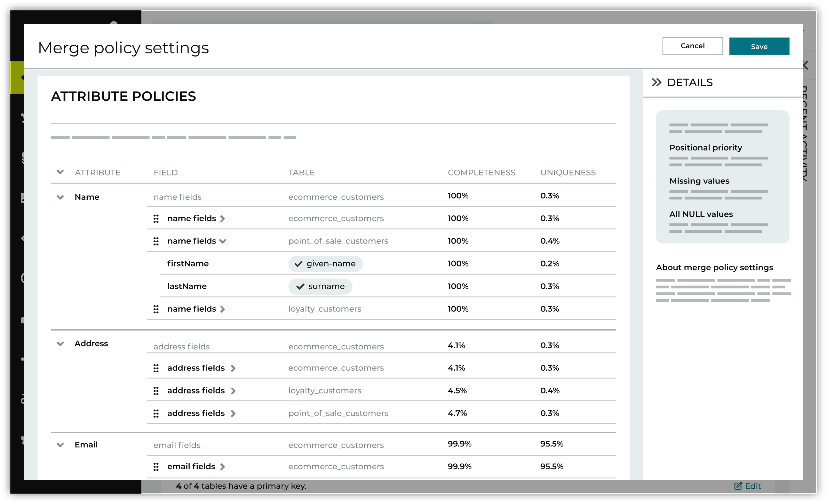
Task: Collapse the Name attribute section
Action: point(60,197)
